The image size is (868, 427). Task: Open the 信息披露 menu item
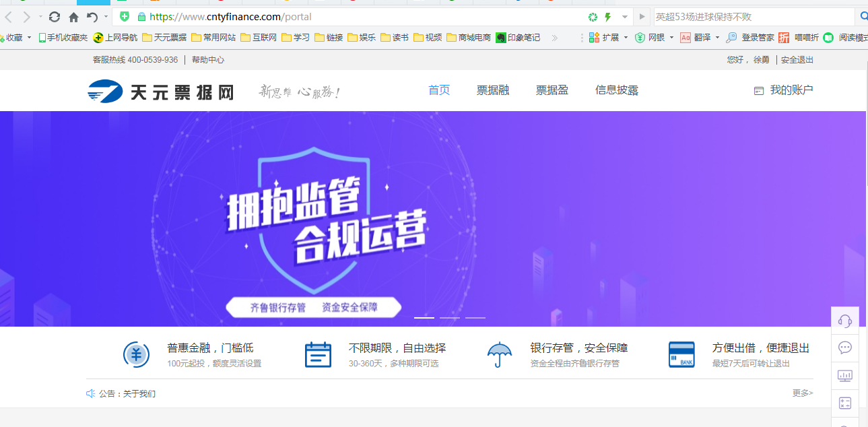pyautogui.click(x=615, y=90)
